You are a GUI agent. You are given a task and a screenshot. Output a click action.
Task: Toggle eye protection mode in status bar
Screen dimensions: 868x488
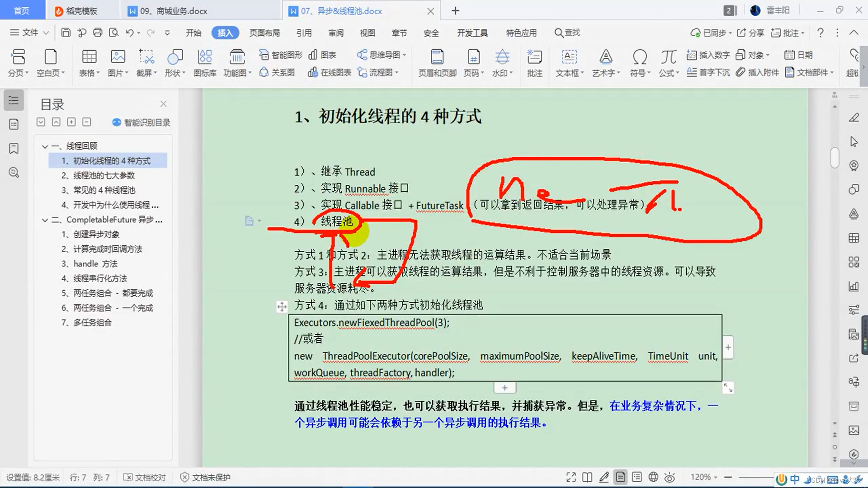(x=670, y=477)
